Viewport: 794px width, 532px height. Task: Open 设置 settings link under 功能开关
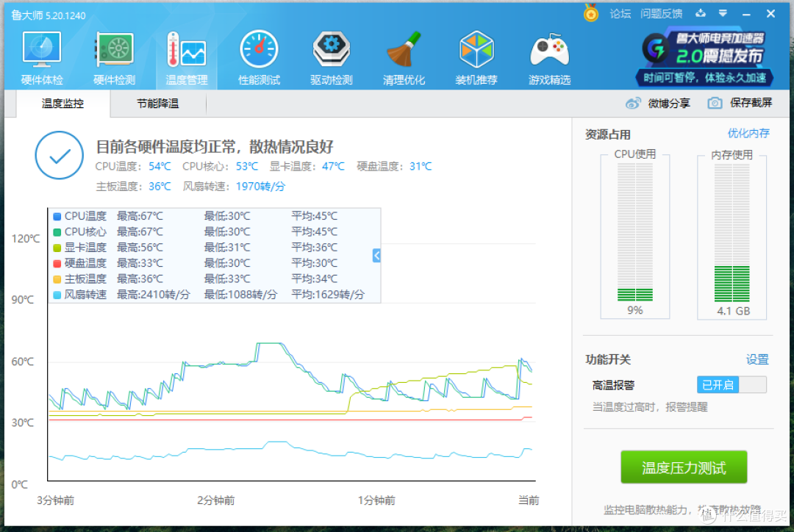tap(757, 359)
